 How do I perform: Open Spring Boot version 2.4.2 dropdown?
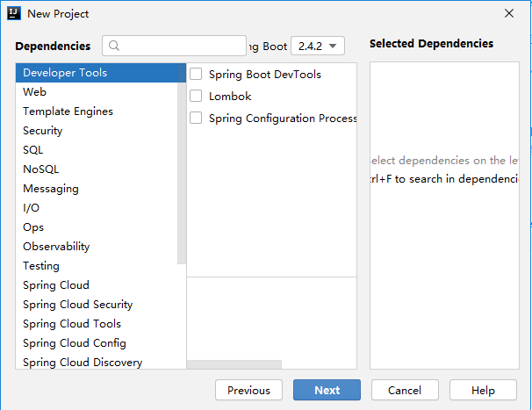(317, 46)
